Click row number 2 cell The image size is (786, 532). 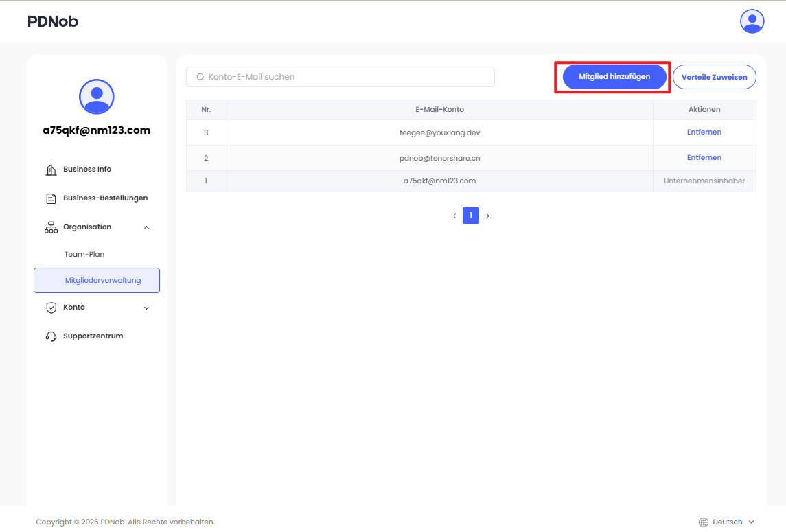pyautogui.click(x=206, y=158)
